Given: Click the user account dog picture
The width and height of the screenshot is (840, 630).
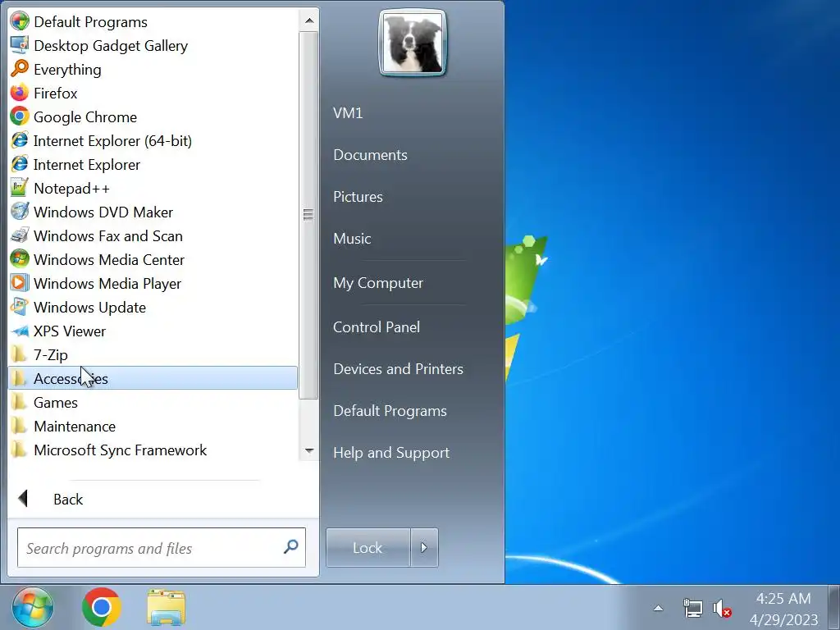Looking at the screenshot, I should tap(413, 43).
